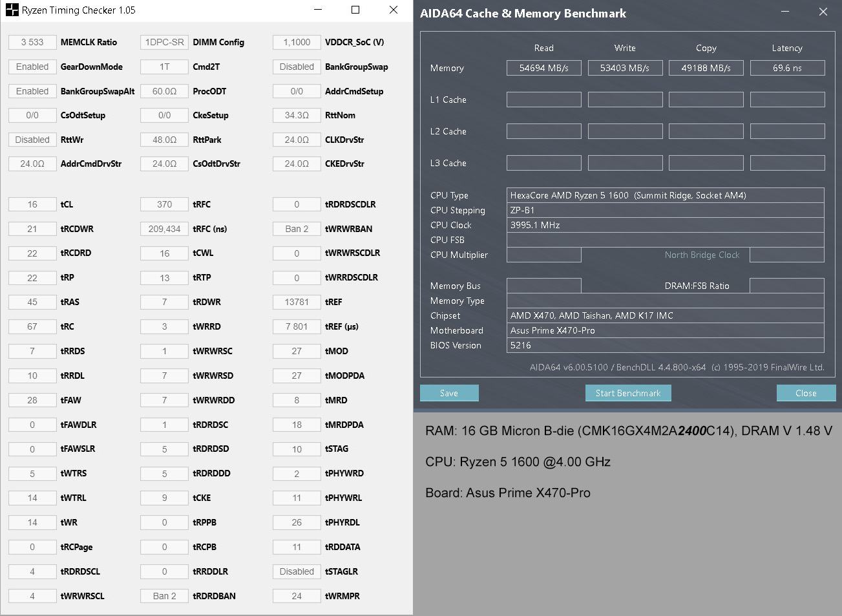Click the MEMCLK Ratio value 3 533
842x616 pixels.
click(32, 42)
